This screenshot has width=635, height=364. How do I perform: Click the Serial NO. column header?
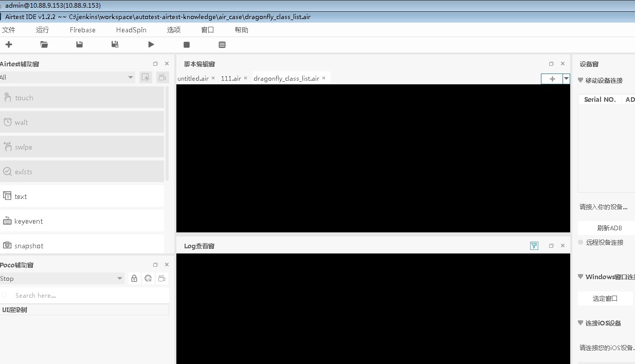(600, 99)
